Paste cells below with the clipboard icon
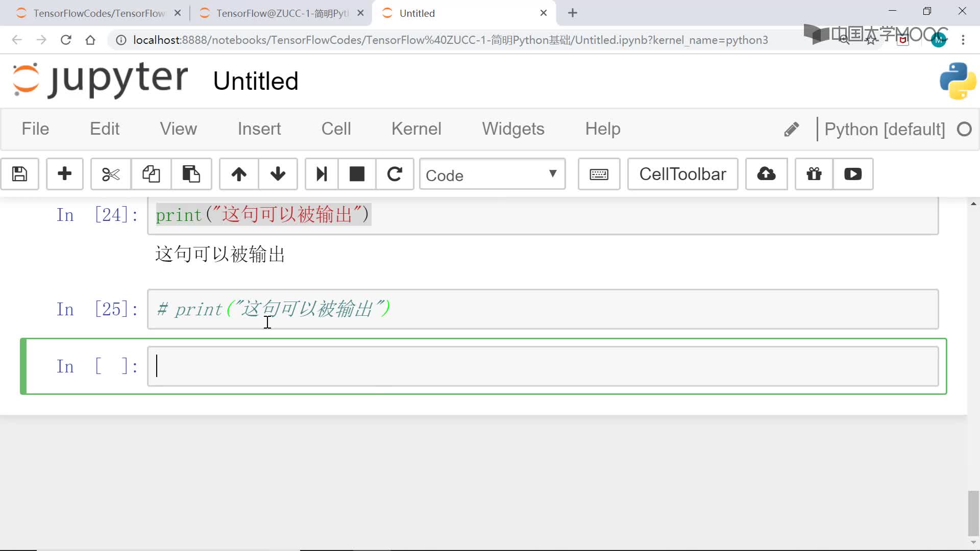This screenshot has height=551, width=980. coord(191,174)
